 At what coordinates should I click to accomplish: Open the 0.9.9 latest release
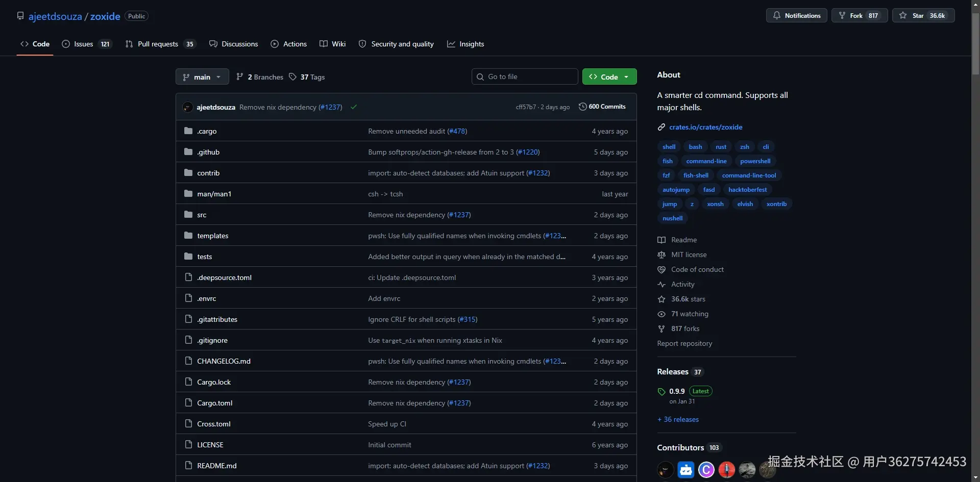[x=677, y=391]
